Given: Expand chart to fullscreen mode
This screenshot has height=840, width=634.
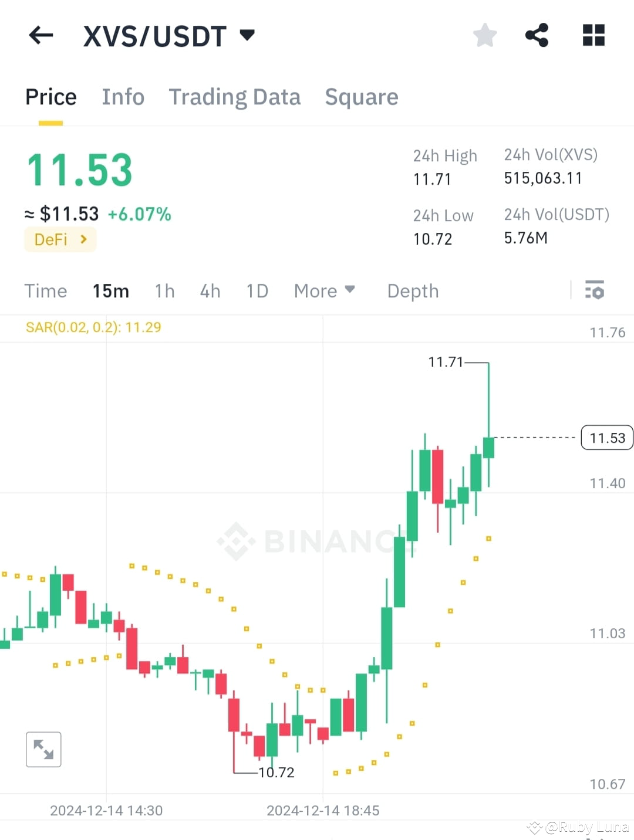Looking at the screenshot, I should click(43, 749).
